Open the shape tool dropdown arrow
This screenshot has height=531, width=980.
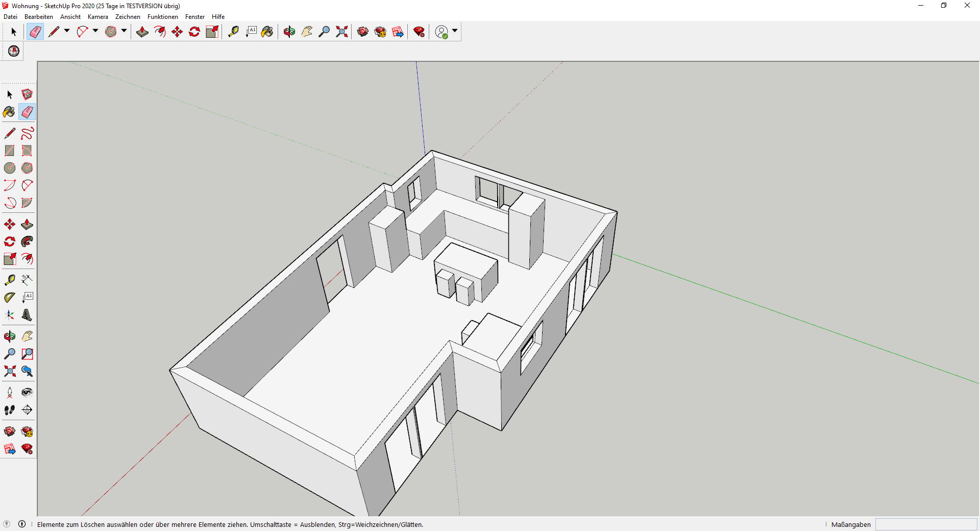pyautogui.click(x=124, y=31)
